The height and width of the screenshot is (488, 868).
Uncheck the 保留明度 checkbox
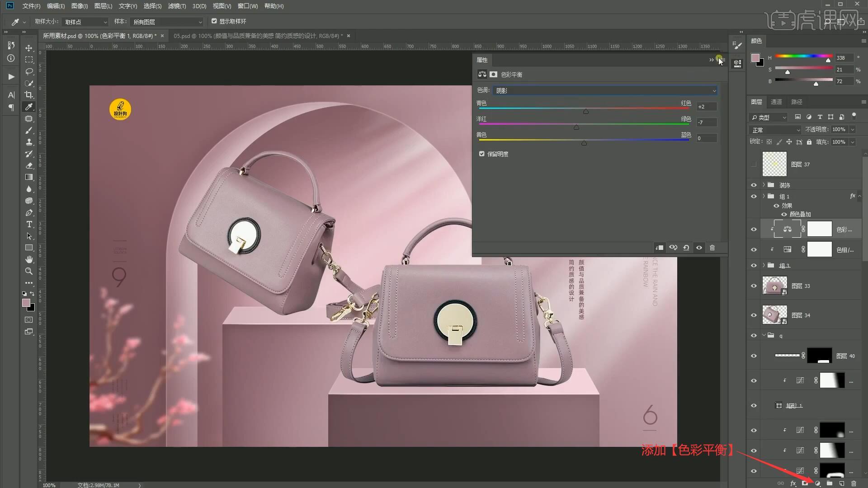point(482,154)
